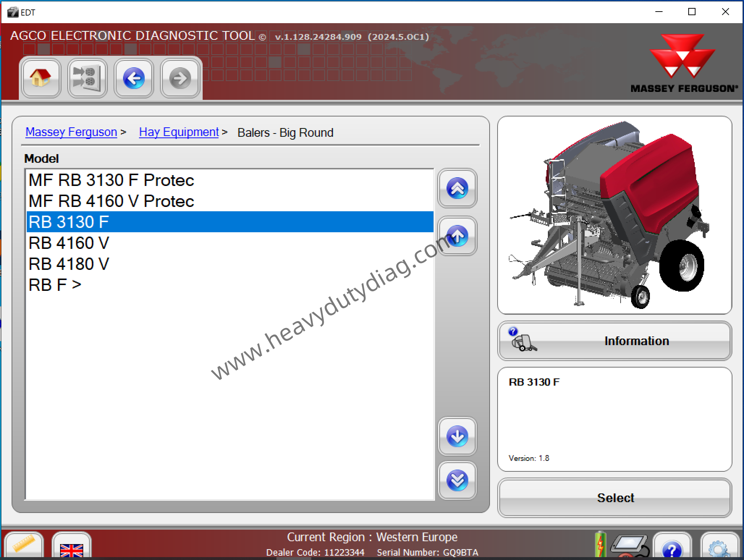Expand the RB F > submenu entry
Screen dimensions: 744x560
230,285
